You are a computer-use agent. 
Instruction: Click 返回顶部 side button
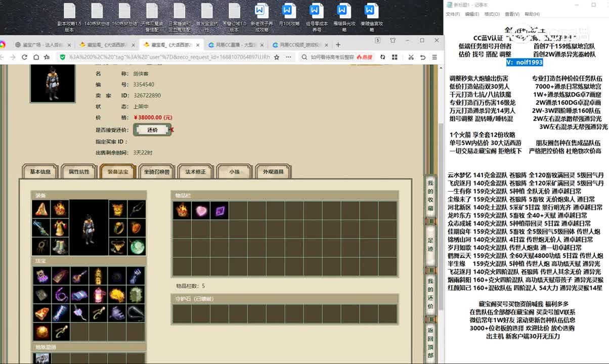click(430, 342)
